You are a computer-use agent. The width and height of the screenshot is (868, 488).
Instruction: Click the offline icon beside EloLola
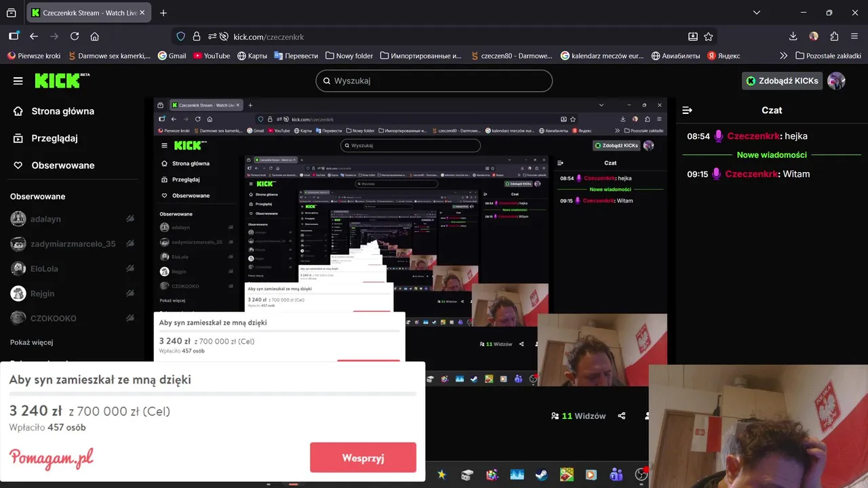(130, 268)
